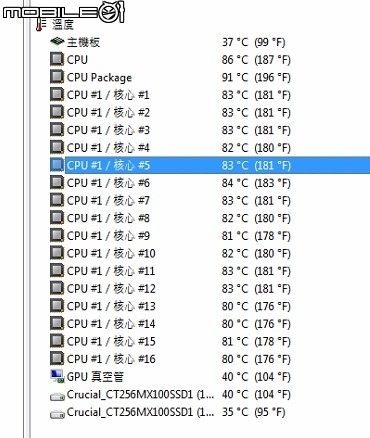Click the chip icon for 核心 #9
Screen dimensions: 370x438
(x=57, y=236)
